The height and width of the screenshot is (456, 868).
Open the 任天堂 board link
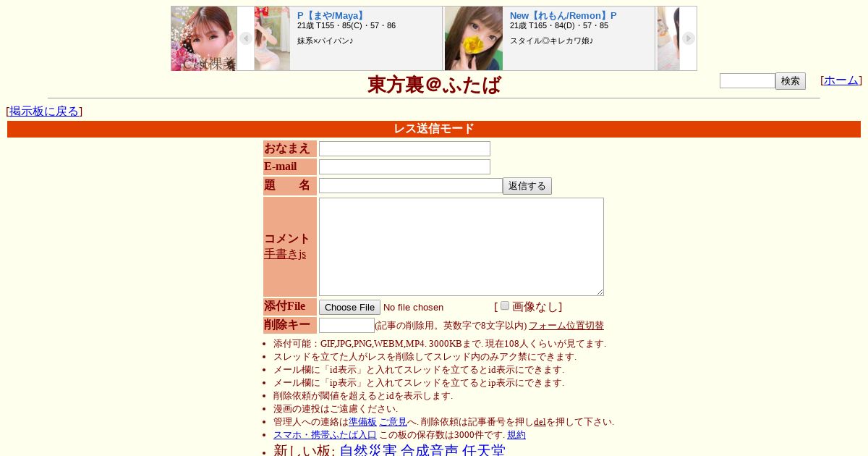click(483, 450)
